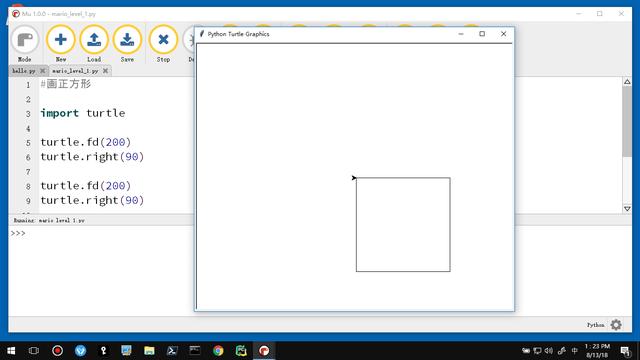The image size is (640, 360).
Task: Stop the running script
Action: click(163, 44)
